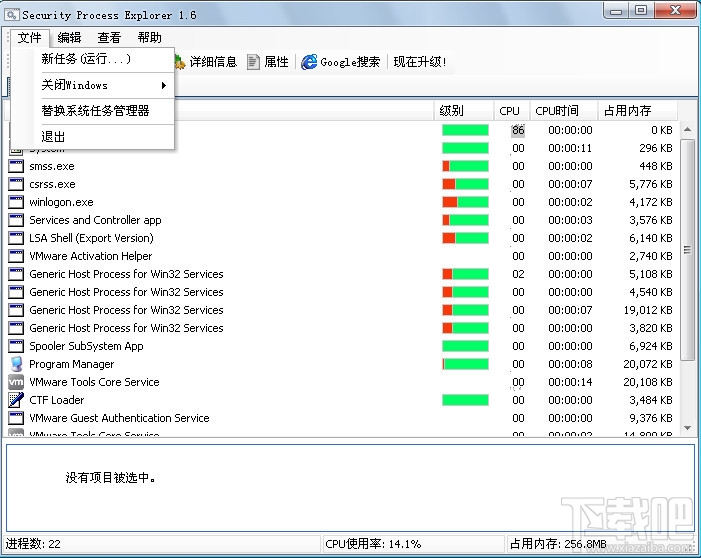Minimize the Security Process Explorer window
This screenshot has width=701, height=558.
(x=617, y=11)
